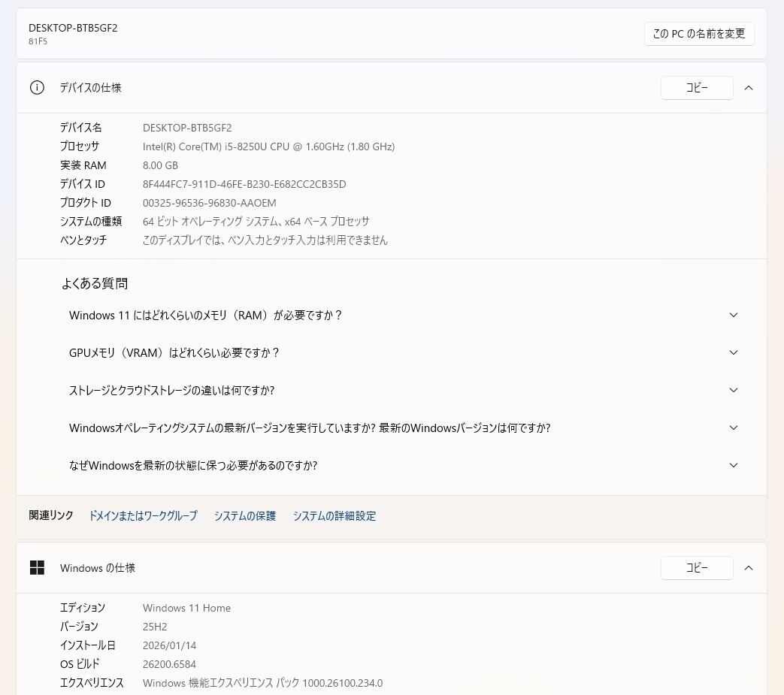Select the device ID 8F444FC7-911D value
The height and width of the screenshot is (695, 784).
(244, 184)
